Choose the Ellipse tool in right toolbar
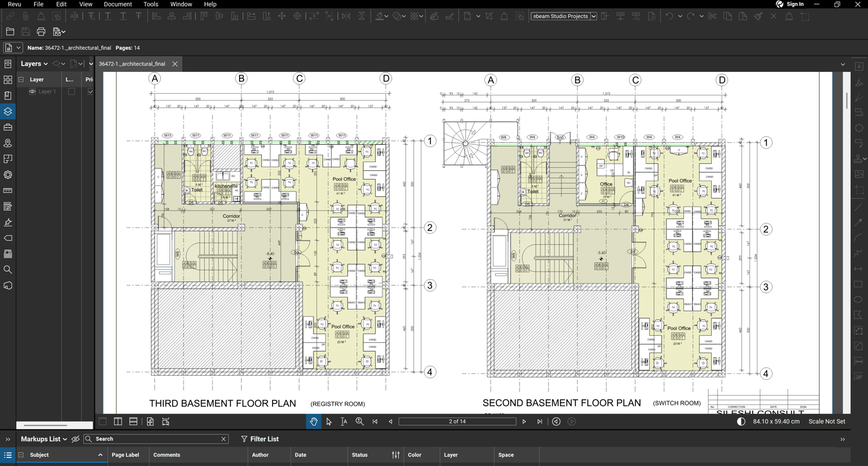This screenshot has width=868, height=466. [859, 300]
